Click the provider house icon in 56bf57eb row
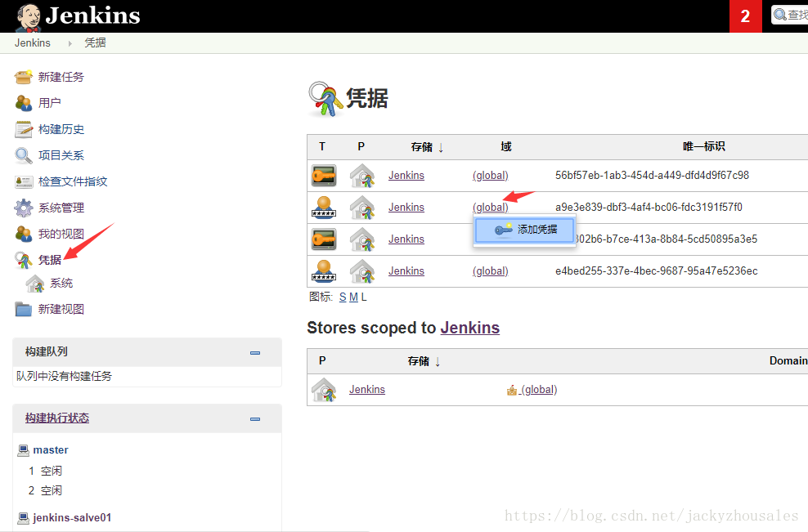The image size is (808, 532). pos(362,176)
